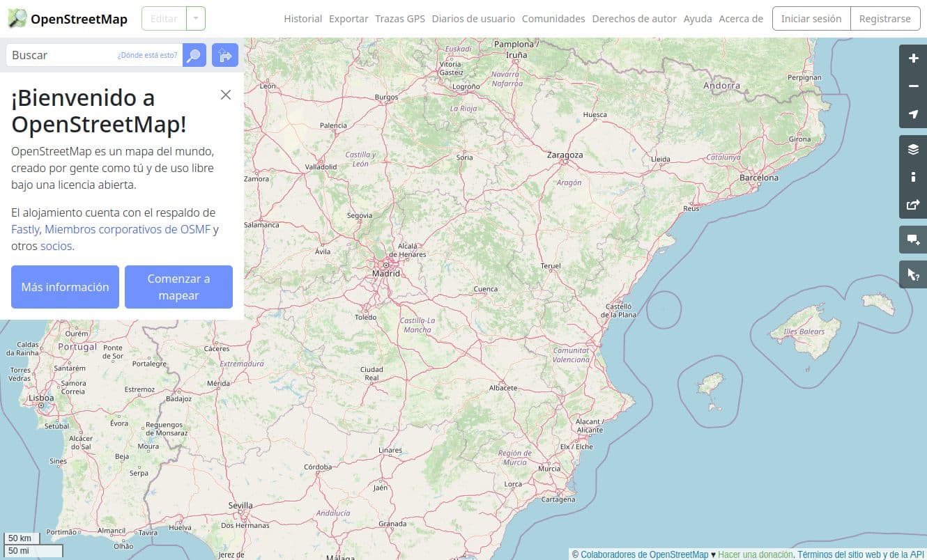This screenshot has width=927, height=560.
Task: Show my location on map
Action: click(x=913, y=114)
